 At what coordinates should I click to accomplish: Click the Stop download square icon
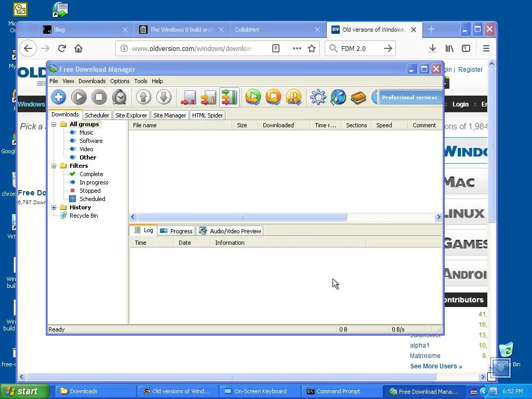click(99, 97)
